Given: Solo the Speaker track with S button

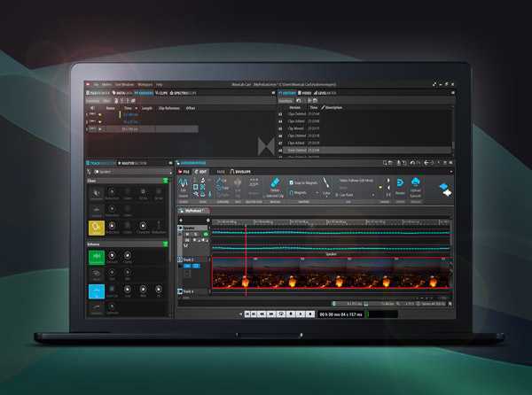Looking at the screenshot, I should (x=195, y=235).
